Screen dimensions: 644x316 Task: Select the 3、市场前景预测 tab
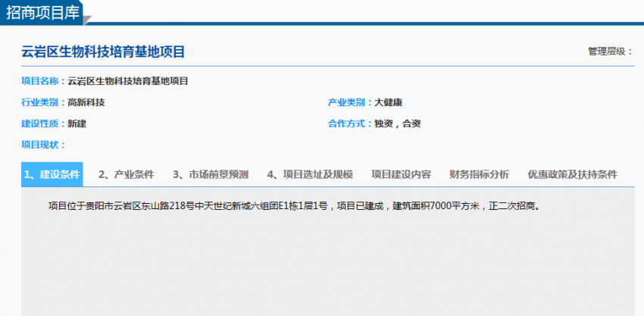(211, 174)
